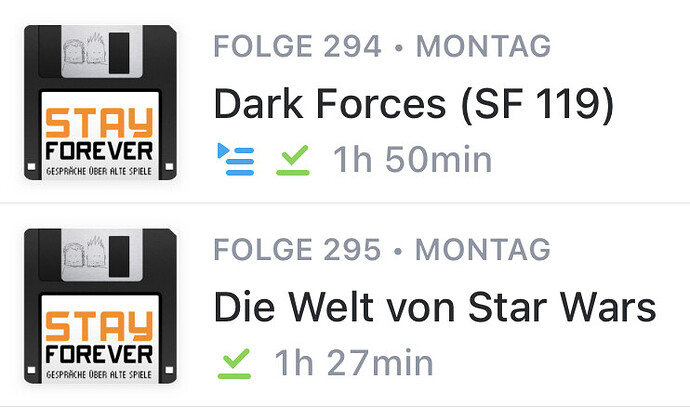Select the FOLGE 294 episode number label
Viewport: 690px width, 419px height.
297,46
